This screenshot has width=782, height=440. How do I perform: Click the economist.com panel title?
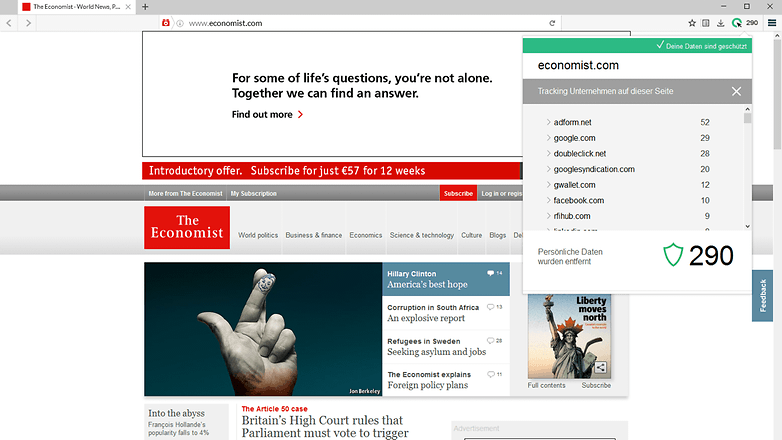(x=578, y=65)
